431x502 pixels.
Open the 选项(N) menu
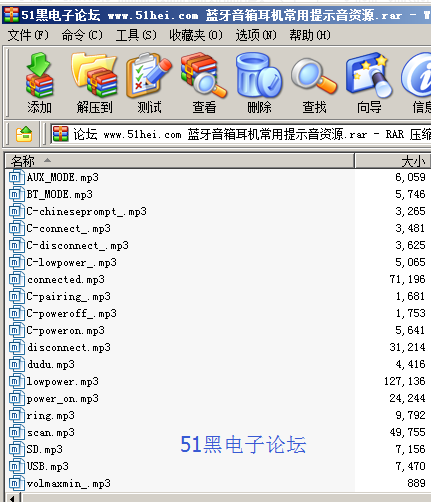(256, 35)
